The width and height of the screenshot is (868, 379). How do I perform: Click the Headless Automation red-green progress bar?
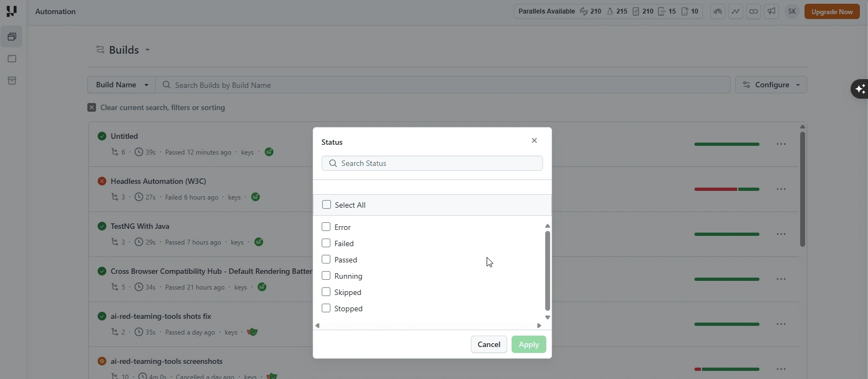tap(727, 189)
